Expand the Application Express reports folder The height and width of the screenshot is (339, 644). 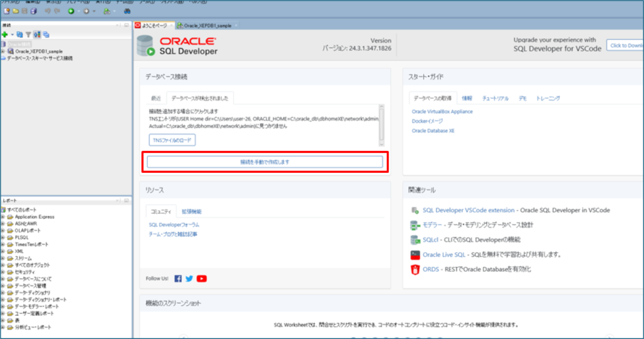pos(3,216)
